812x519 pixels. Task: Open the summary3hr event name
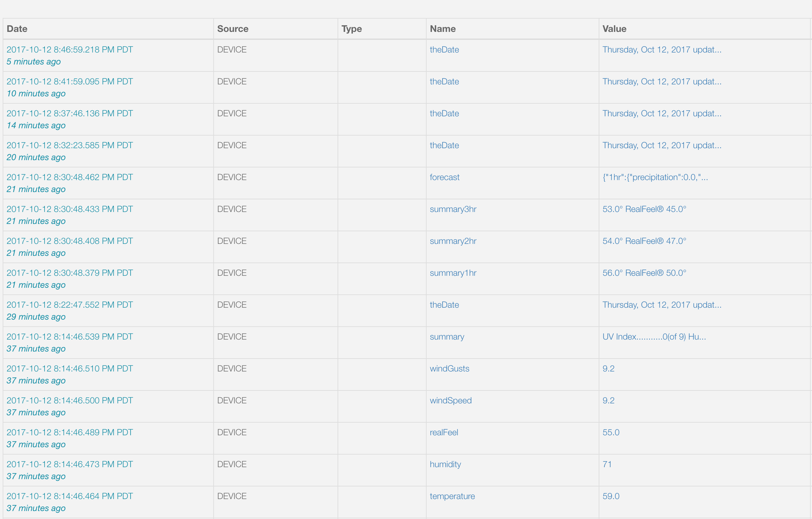(x=453, y=209)
